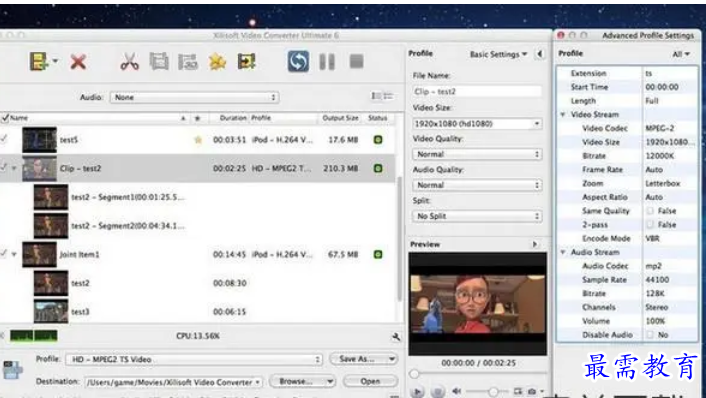Click the Save As... button
This screenshot has height=398, width=706.
(x=363, y=359)
